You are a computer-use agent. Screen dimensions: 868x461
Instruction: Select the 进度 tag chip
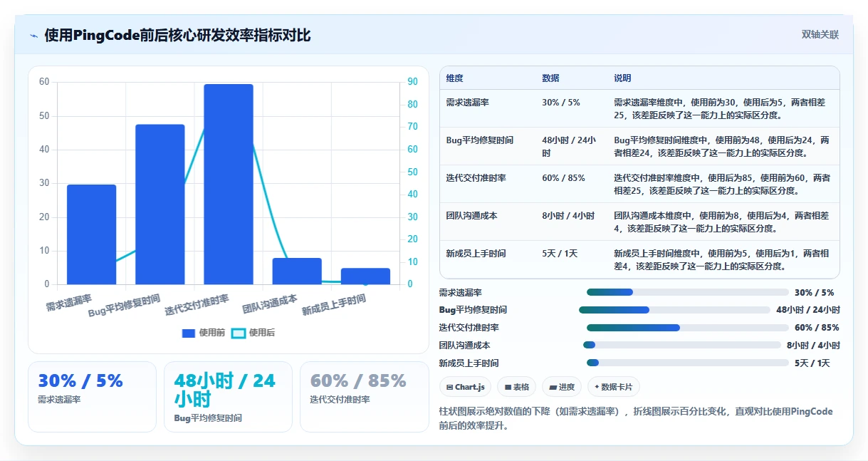(562, 387)
